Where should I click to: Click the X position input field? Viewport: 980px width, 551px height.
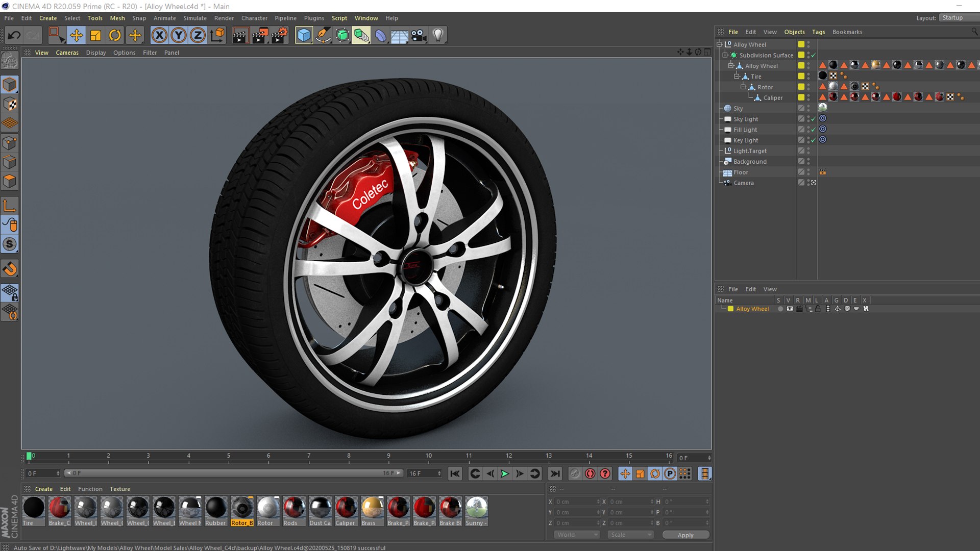pos(577,502)
